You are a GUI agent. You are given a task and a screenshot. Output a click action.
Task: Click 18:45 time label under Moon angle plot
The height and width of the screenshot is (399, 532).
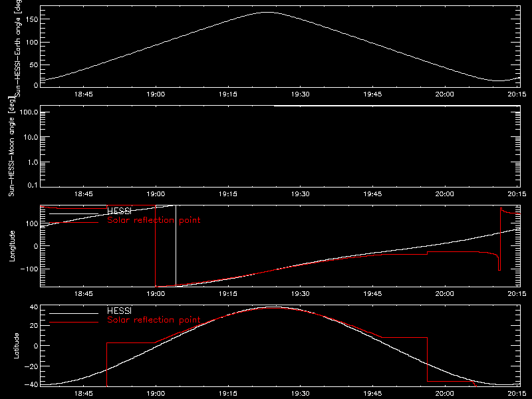click(x=84, y=194)
